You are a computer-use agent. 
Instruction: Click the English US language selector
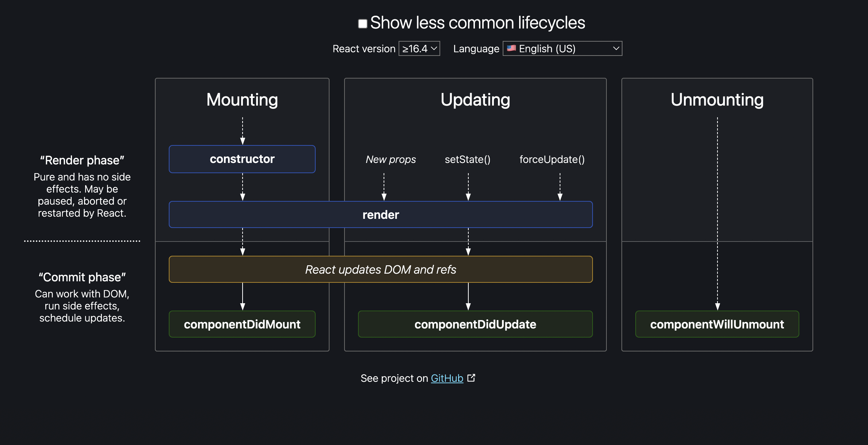[561, 48]
